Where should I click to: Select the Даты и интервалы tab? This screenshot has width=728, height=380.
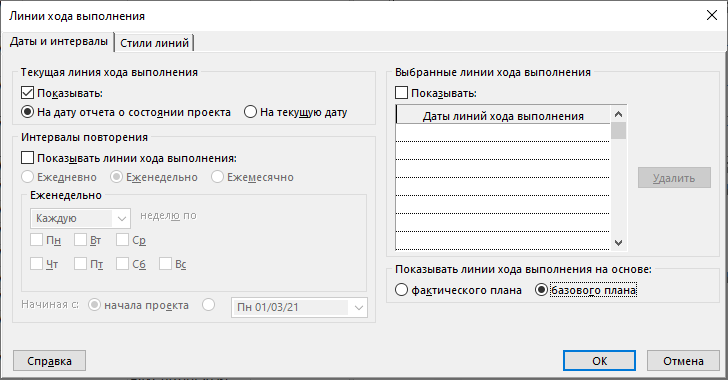58,41
